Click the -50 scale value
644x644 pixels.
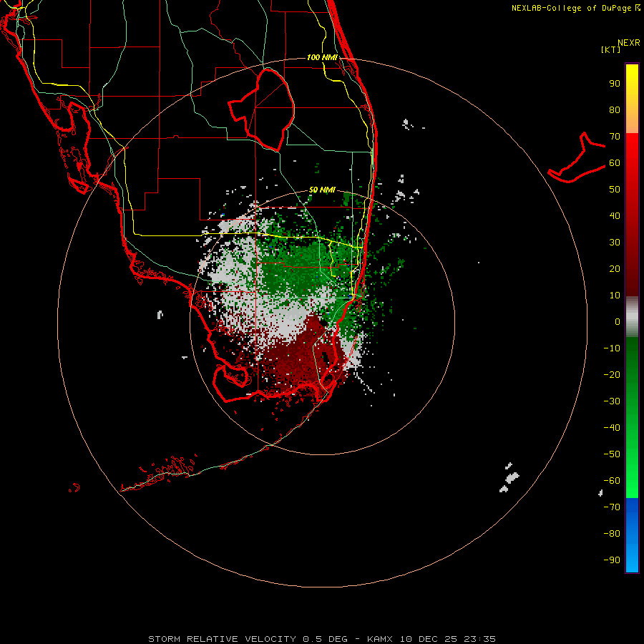tap(612, 454)
